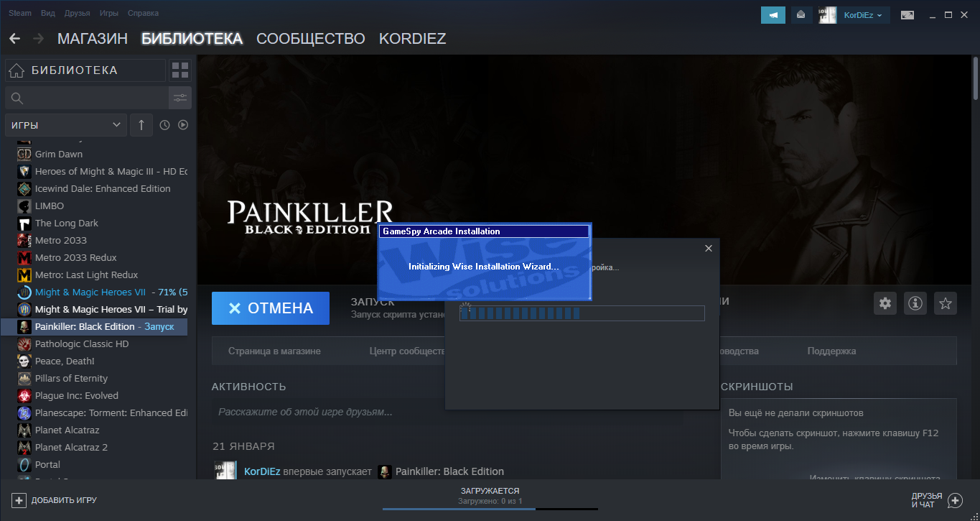Go to the СООБЩЕСТВО tab
Viewport: 980px width, 521px height.
(311, 39)
